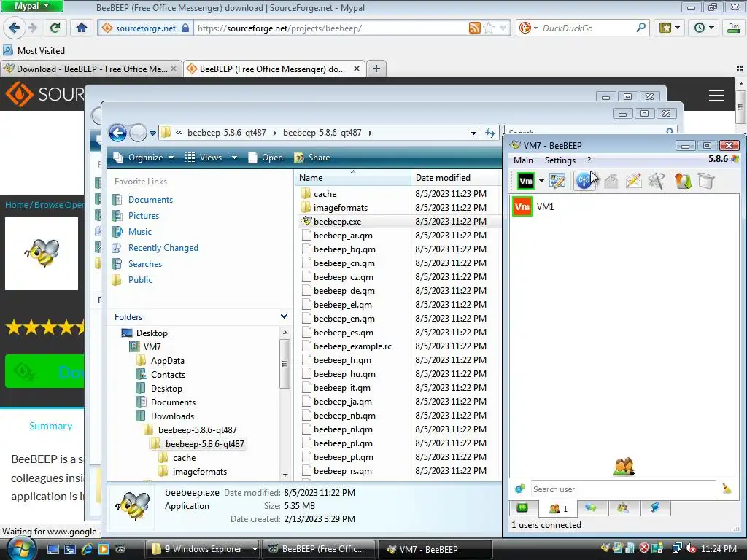
Task: Open Mypal application menu button
Action: tap(31, 6)
